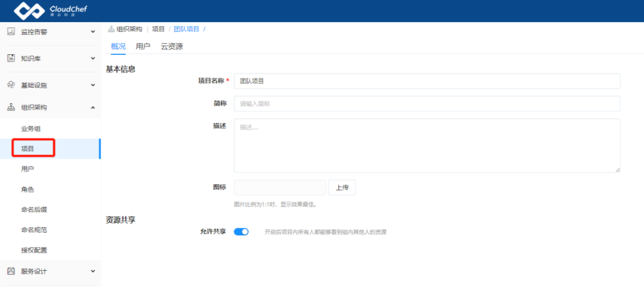
Task: Expand the 知识库 menu chevron
Action: pyautogui.click(x=93, y=58)
